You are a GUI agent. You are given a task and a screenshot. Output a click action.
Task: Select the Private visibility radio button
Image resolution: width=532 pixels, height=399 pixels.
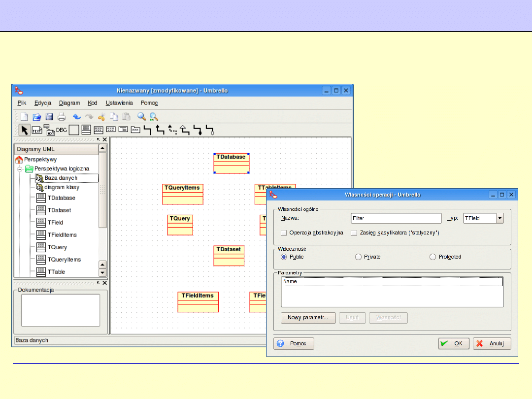[x=358, y=257]
